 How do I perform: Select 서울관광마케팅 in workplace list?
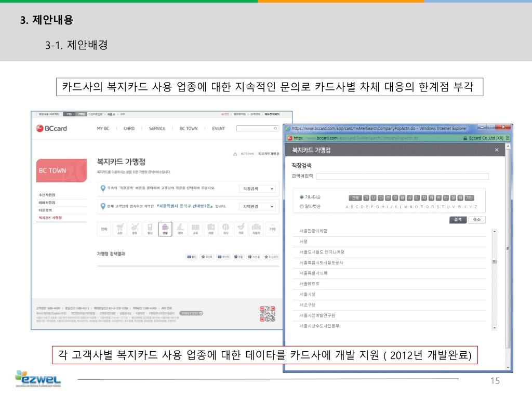[x=313, y=231]
